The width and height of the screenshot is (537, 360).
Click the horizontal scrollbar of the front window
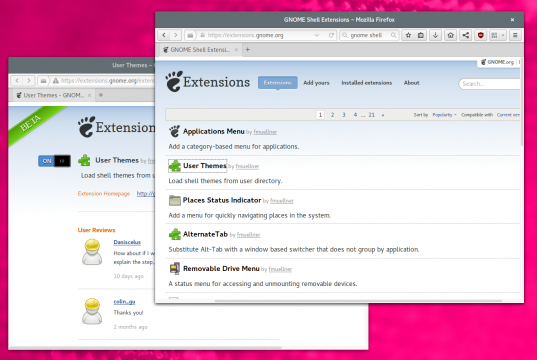point(358,301)
